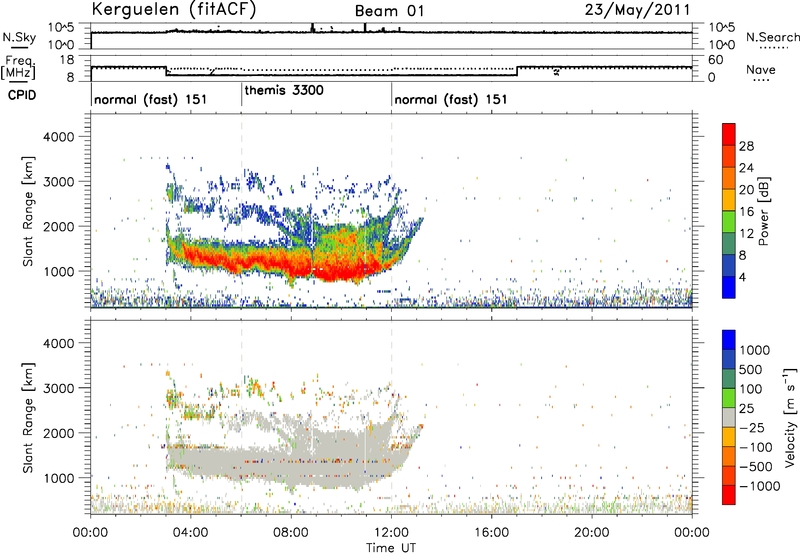Pick the yellow 16–20 dB segment of the Power colorbar
The height and width of the screenshot is (554, 800).
[x=729, y=200]
